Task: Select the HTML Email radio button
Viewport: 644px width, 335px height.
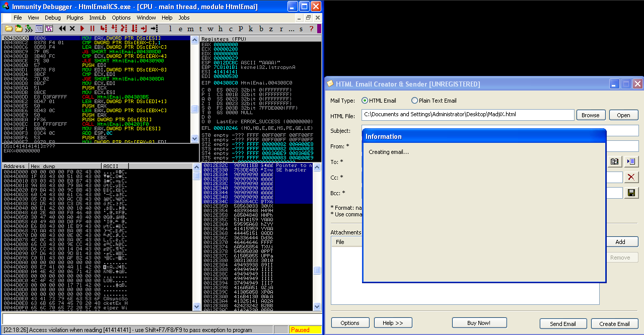Action: pos(365,101)
